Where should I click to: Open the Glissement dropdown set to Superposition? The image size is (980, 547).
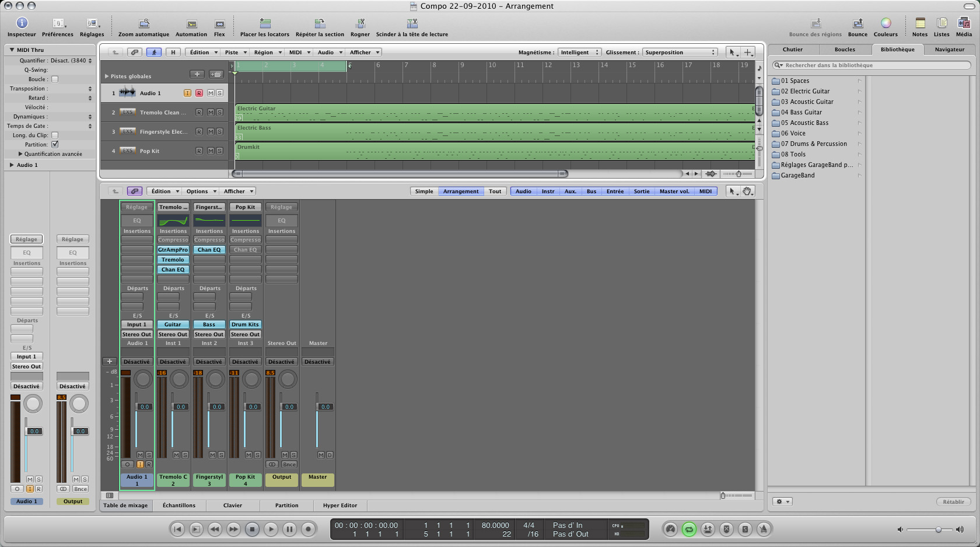(680, 53)
